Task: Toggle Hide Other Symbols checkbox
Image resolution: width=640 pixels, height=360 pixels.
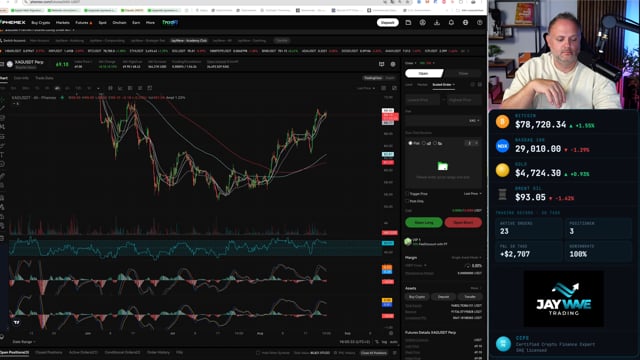Action: 258,353
